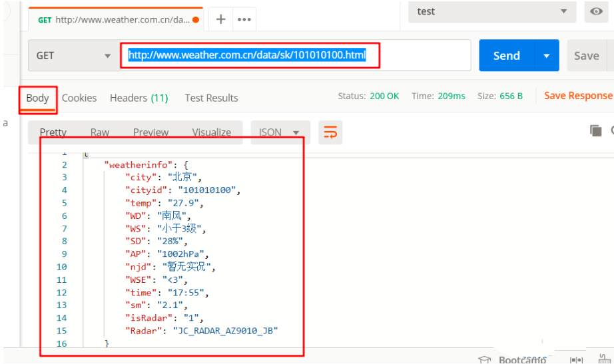Open environment quick look eye icon
The height and width of the screenshot is (364, 614).
pyautogui.click(x=596, y=11)
